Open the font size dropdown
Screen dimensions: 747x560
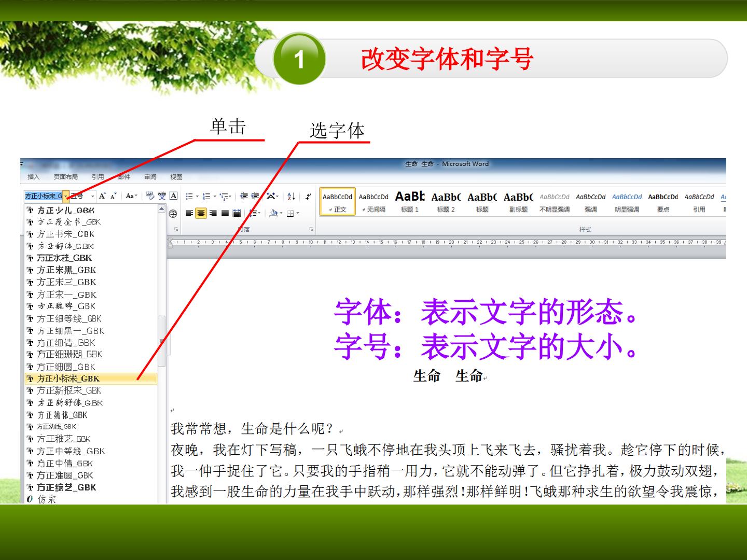(x=93, y=196)
